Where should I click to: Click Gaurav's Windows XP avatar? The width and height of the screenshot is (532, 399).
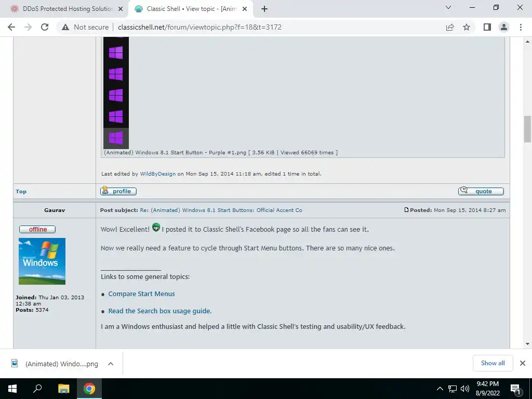tap(42, 261)
